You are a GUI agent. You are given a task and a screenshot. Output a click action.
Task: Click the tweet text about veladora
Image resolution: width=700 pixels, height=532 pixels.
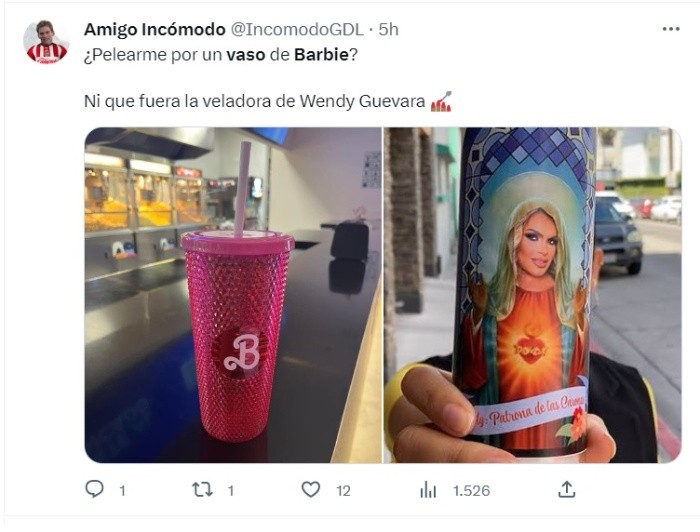pos(254,101)
